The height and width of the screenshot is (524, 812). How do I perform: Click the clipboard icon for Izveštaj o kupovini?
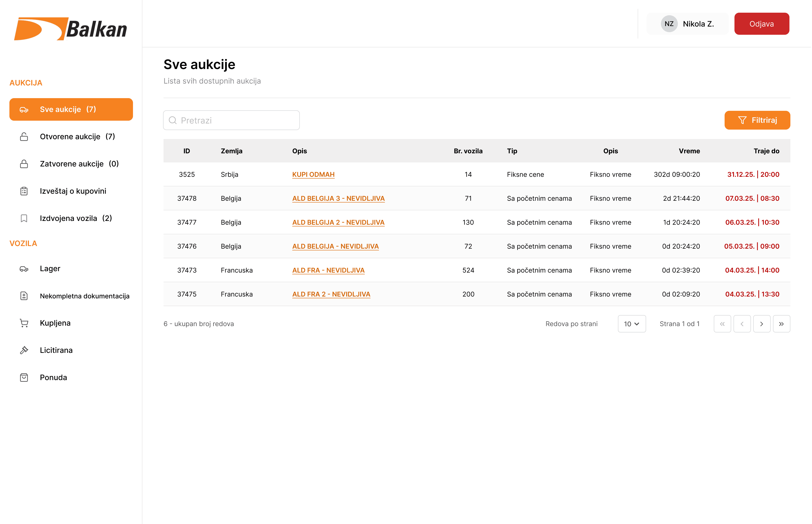(24, 191)
